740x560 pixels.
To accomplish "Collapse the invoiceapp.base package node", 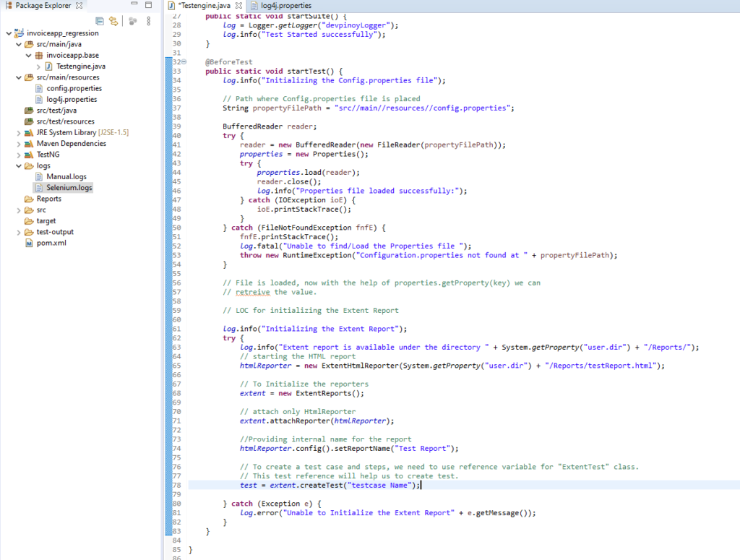I will [29, 56].
